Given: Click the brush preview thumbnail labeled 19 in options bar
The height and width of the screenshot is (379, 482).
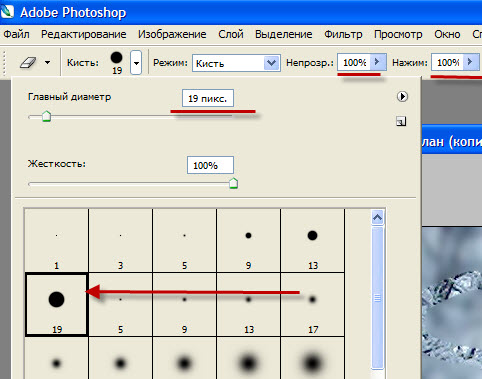Looking at the screenshot, I should 117,62.
